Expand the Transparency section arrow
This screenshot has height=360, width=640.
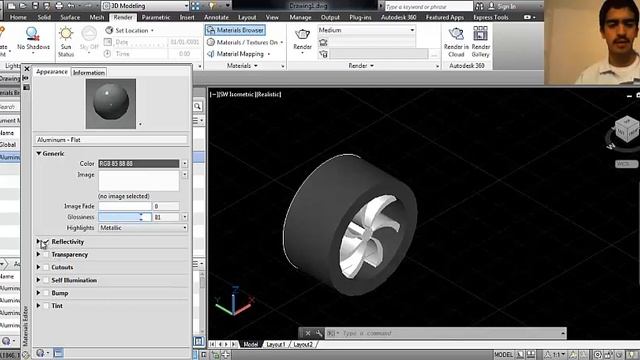38,254
